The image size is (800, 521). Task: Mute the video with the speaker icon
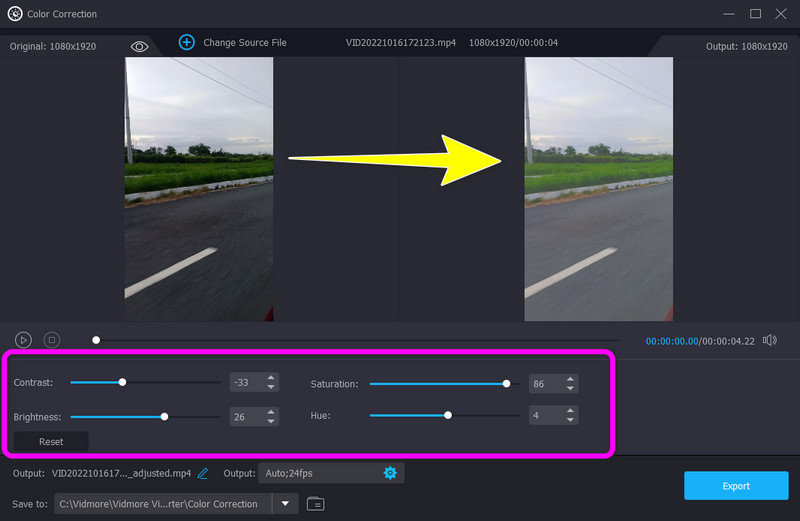(x=769, y=340)
